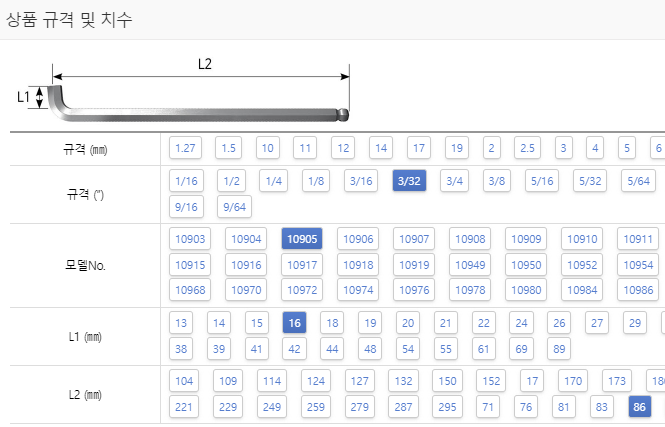Choose L2 length 170 mm
The width and height of the screenshot is (665, 427).
[x=573, y=381]
